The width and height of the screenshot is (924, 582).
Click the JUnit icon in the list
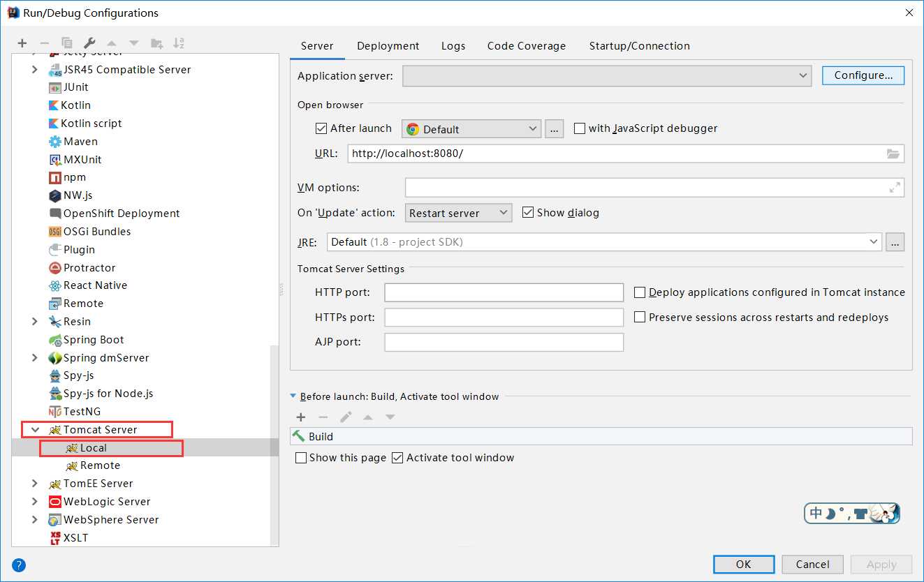(x=55, y=87)
